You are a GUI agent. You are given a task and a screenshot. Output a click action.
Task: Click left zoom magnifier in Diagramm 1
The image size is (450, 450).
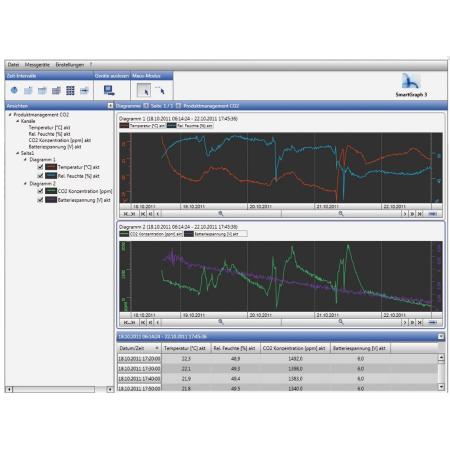point(221,214)
